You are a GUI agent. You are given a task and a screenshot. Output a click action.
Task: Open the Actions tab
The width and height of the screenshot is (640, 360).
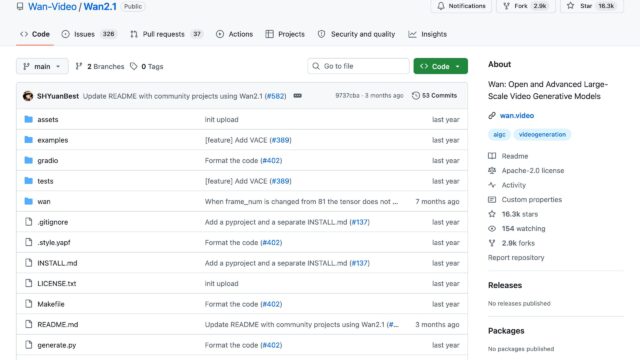pos(234,34)
